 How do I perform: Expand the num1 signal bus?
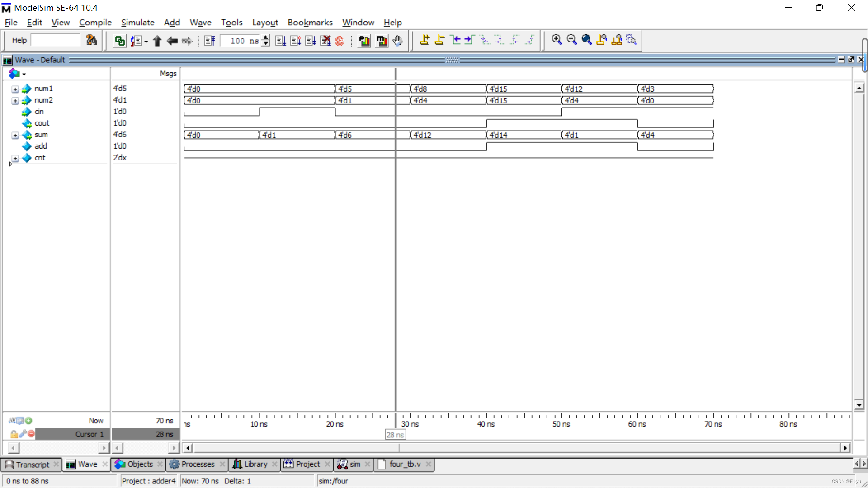[15, 89]
